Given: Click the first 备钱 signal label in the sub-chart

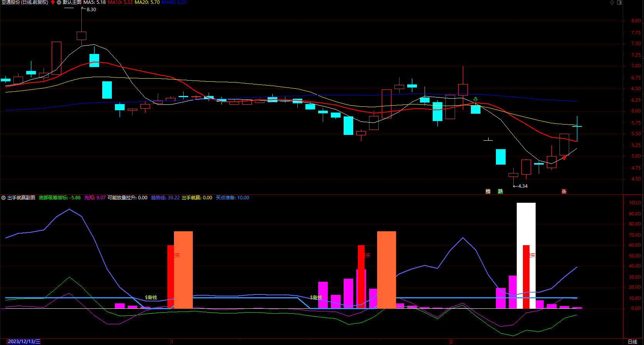Looking at the screenshot, I should tap(151, 297).
